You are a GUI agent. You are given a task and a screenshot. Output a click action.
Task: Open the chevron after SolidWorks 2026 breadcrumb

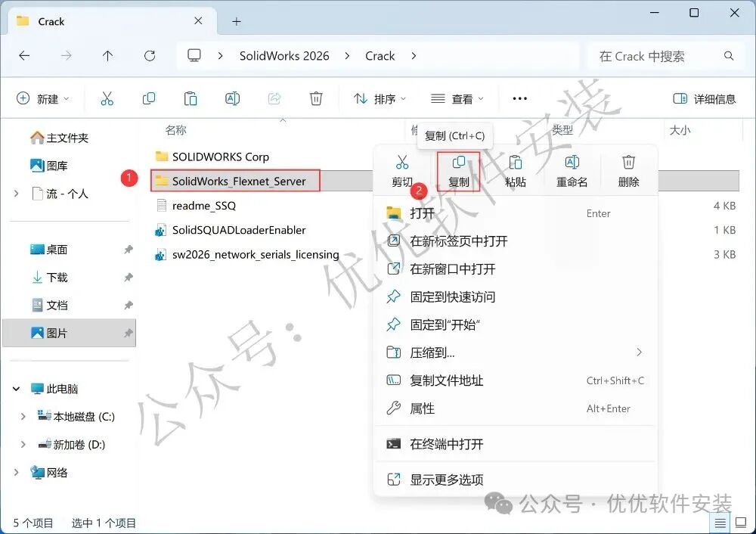[x=347, y=56]
